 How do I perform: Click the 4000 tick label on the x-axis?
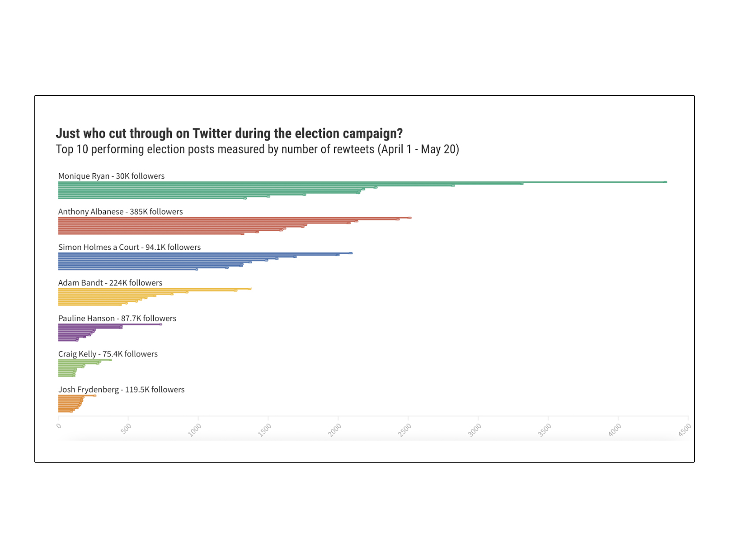(x=615, y=430)
